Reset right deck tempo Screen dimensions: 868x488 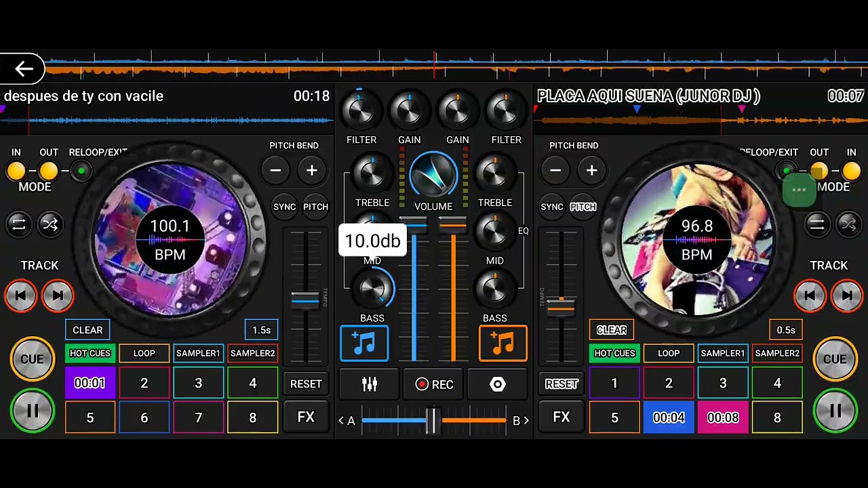coord(561,384)
